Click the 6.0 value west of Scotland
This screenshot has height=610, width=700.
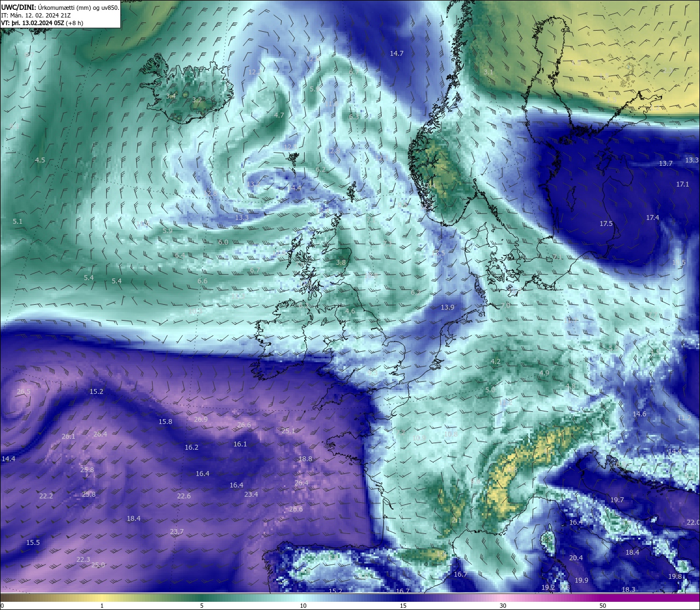coord(223,242)
